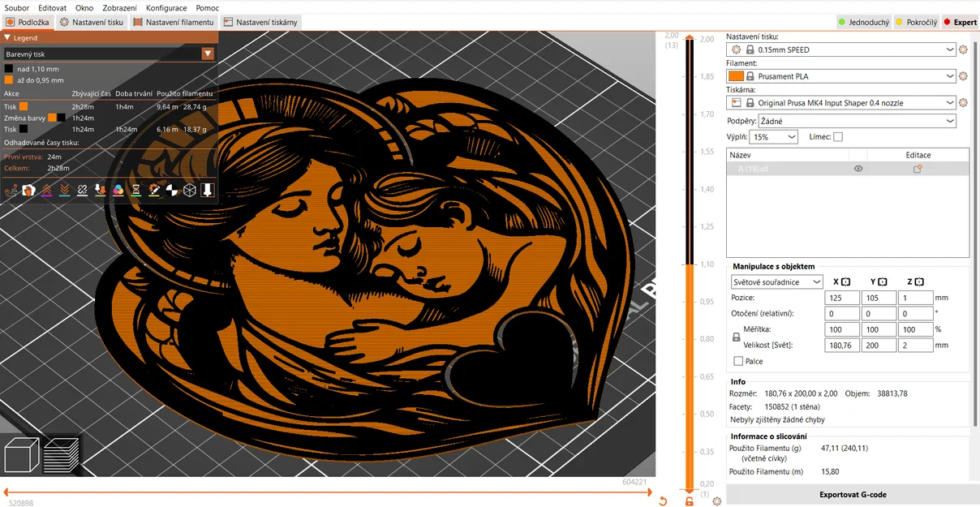Click X axis mirror icon in manipulation
The height and width of the screenshot is (507, 980).
coord(845,281)
